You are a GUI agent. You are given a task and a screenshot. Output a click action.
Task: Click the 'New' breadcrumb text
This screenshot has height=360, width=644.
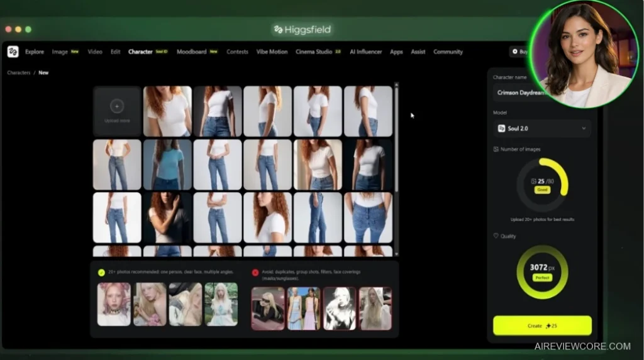43,73
